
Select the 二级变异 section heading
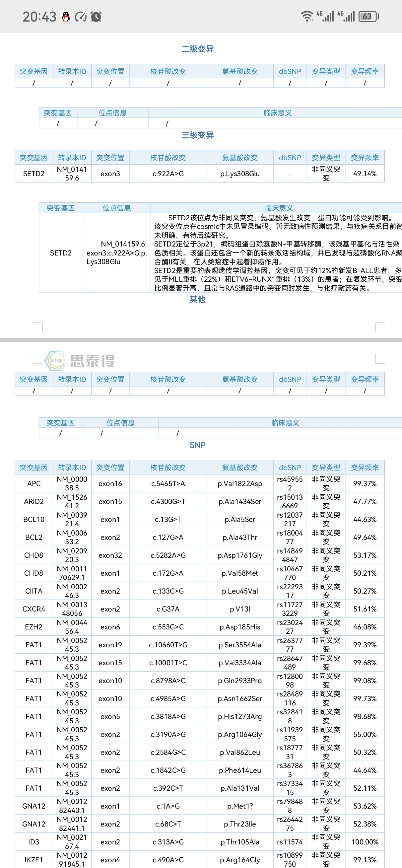(x=197, y=49)
